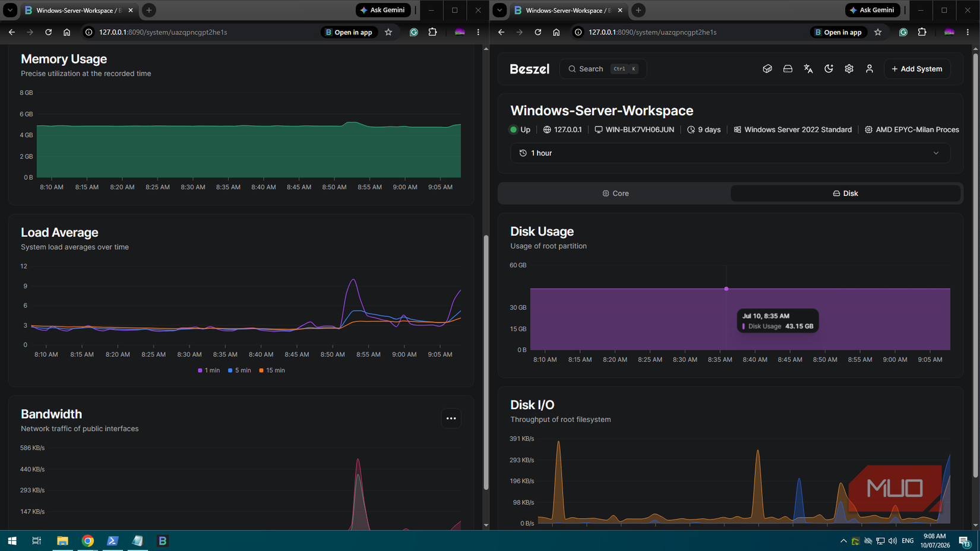Go back in right browser window
This screenshot has width=980, height=551.
(501, 32)
